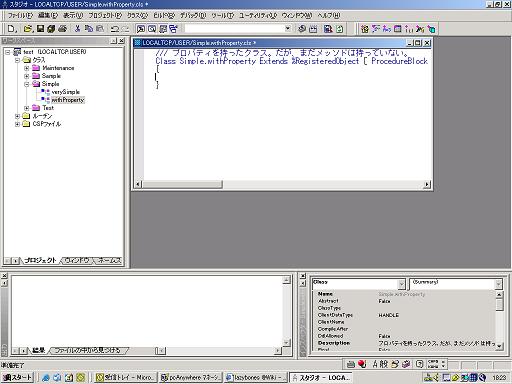Click the Compile icon right of combo box

302,29
